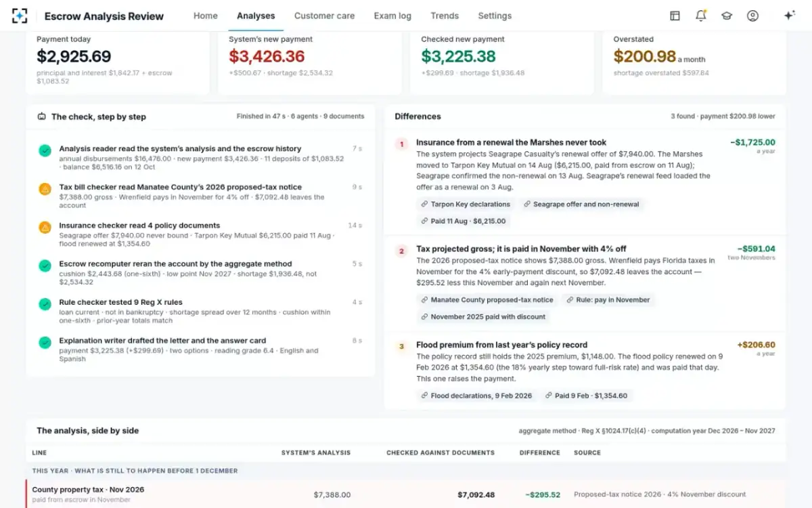Click the 'County property tax · Nov 2026' row

[x=406, y=494]
